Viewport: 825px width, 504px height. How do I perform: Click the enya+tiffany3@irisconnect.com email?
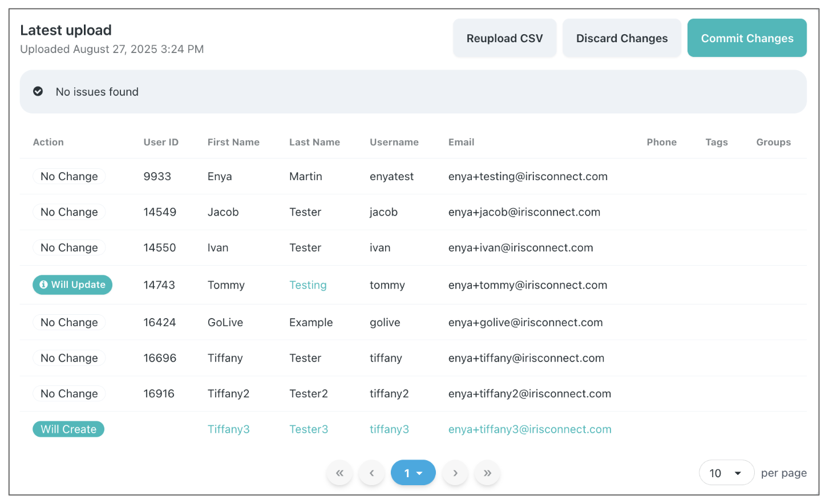pyautogui.click(x=529, y=429)
